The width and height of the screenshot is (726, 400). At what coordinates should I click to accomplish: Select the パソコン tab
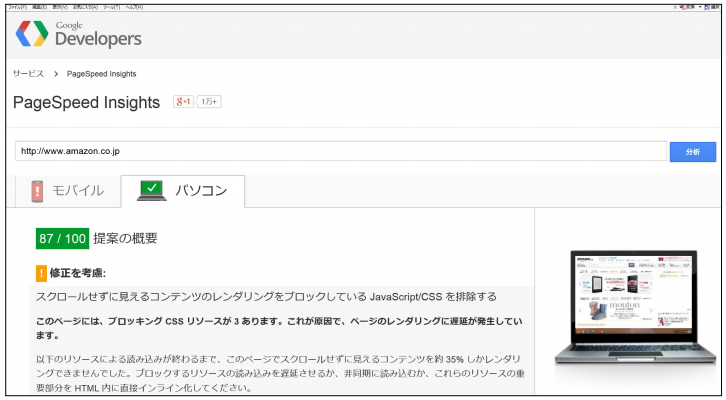click(182, 191)
